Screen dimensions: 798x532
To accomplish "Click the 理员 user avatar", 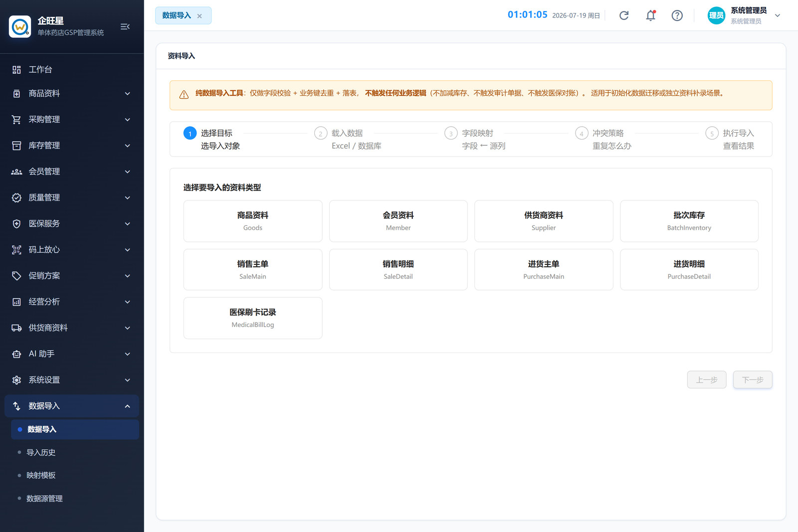I will [x=716, y=15].
